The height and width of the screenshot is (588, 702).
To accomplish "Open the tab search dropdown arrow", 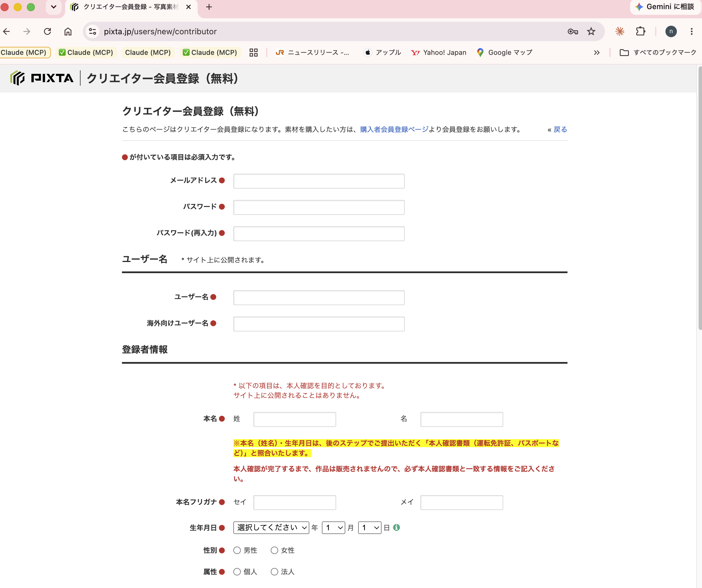I will [x=53, y=7].
